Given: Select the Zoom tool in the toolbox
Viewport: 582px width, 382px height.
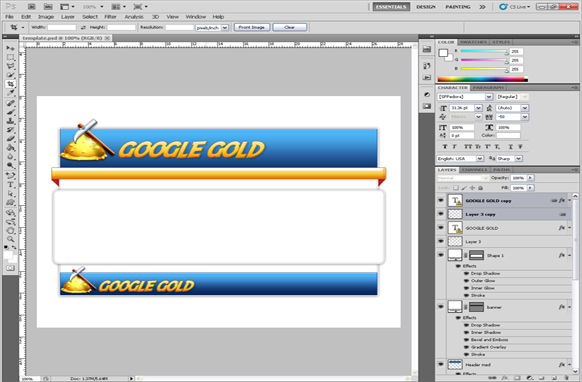Looking at the screenshot, I should 10,239.
